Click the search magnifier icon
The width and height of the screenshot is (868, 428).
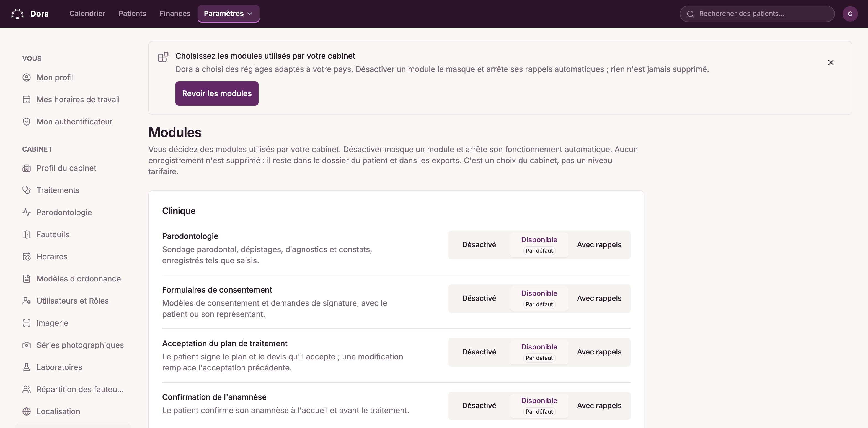click(x=690, y=14)
